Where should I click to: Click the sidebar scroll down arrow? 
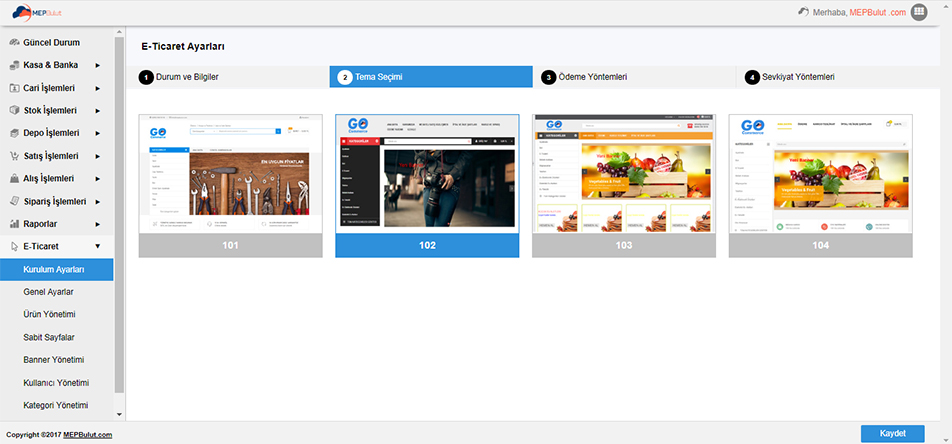119,415
